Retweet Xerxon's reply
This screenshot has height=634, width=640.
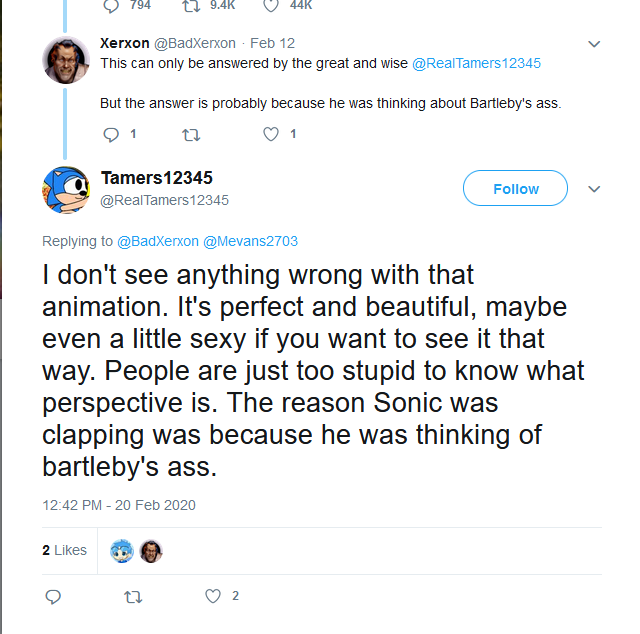(189, 134)
